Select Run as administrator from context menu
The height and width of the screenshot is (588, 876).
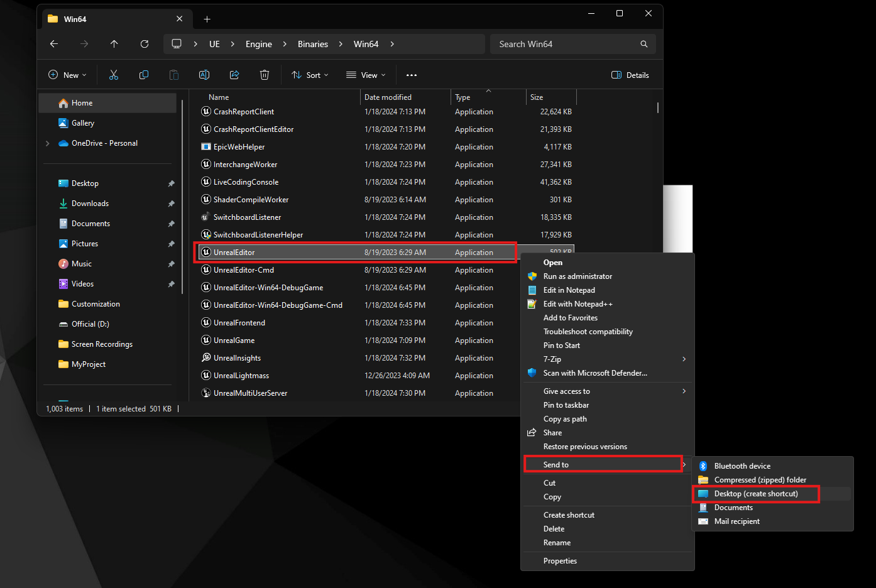click(578, 276)
